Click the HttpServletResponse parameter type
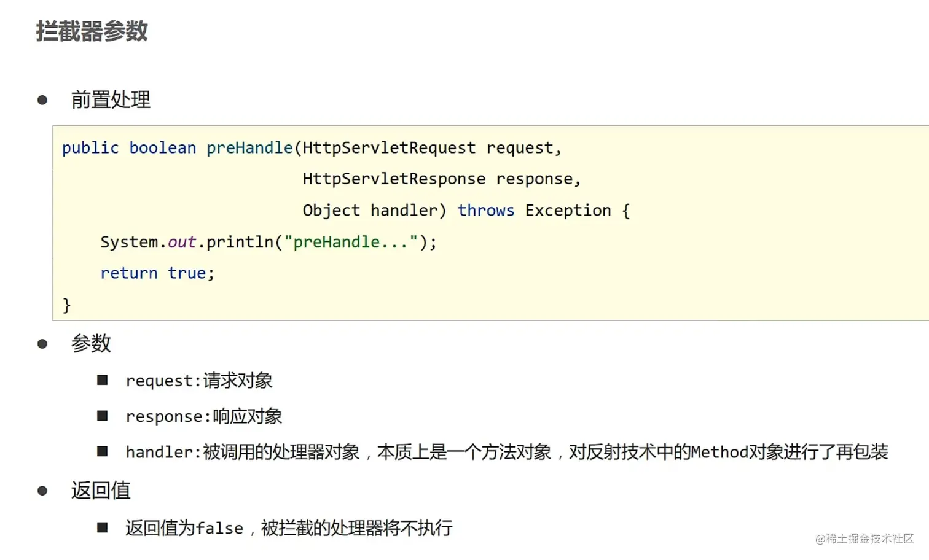This screenshot has height=560, width=929. [394, 179]
